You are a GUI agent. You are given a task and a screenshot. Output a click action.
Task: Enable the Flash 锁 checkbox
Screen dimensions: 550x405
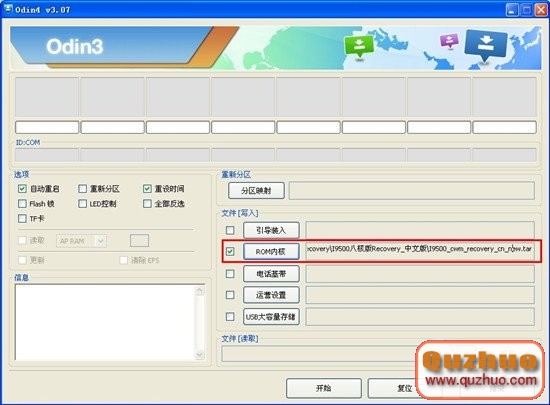(22, 203)
